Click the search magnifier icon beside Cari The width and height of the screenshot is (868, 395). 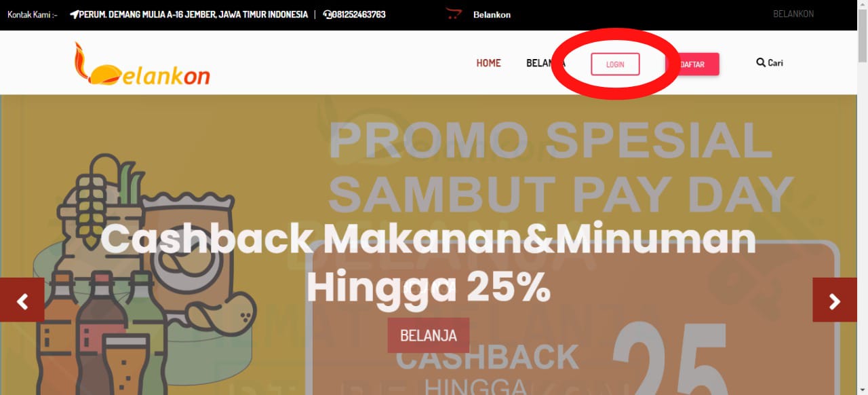pos(761,62)
